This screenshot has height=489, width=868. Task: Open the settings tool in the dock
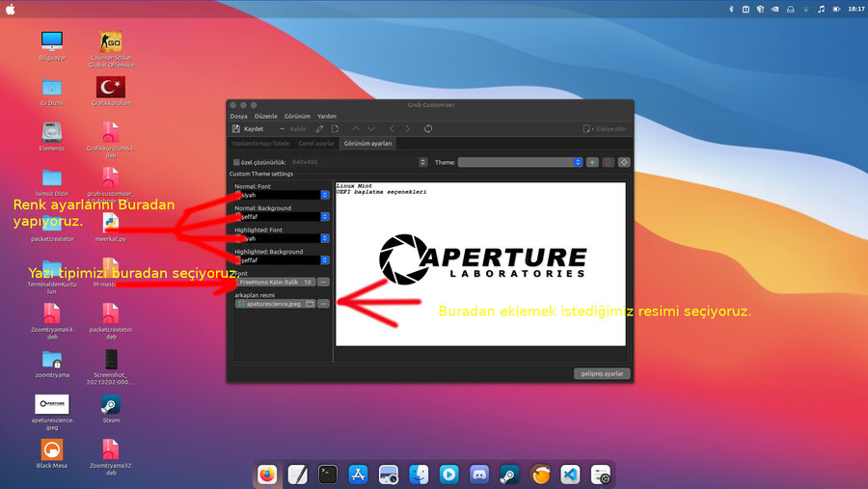point(601,475)
